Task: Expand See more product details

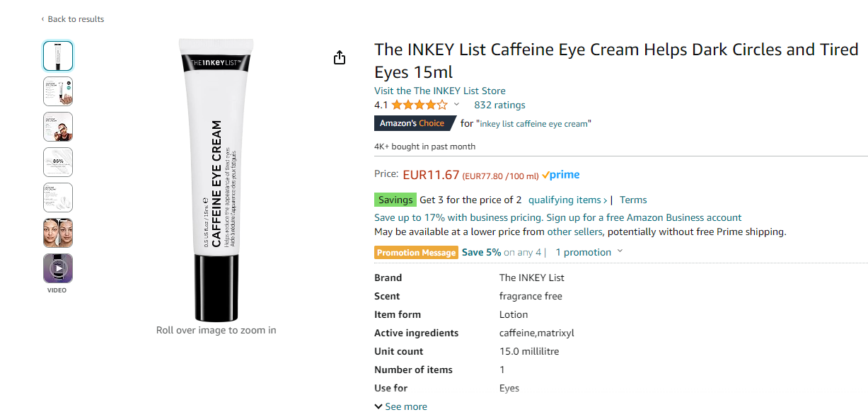Action: pyautogui.click(x=401, y=406)
